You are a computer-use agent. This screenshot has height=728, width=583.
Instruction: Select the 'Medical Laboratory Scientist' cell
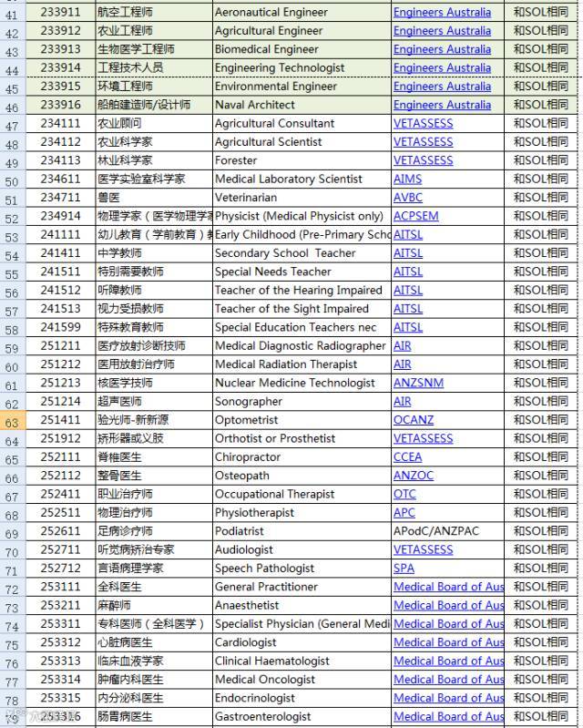(x=302, y=179)
